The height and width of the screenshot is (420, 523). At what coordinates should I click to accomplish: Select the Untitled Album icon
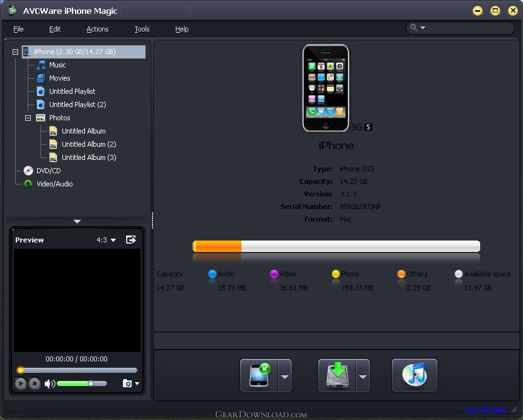click(53, 131)
